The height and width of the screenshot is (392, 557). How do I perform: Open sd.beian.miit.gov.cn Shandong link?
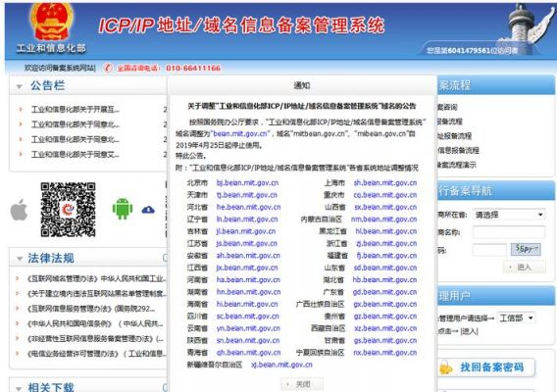[385, 268]
